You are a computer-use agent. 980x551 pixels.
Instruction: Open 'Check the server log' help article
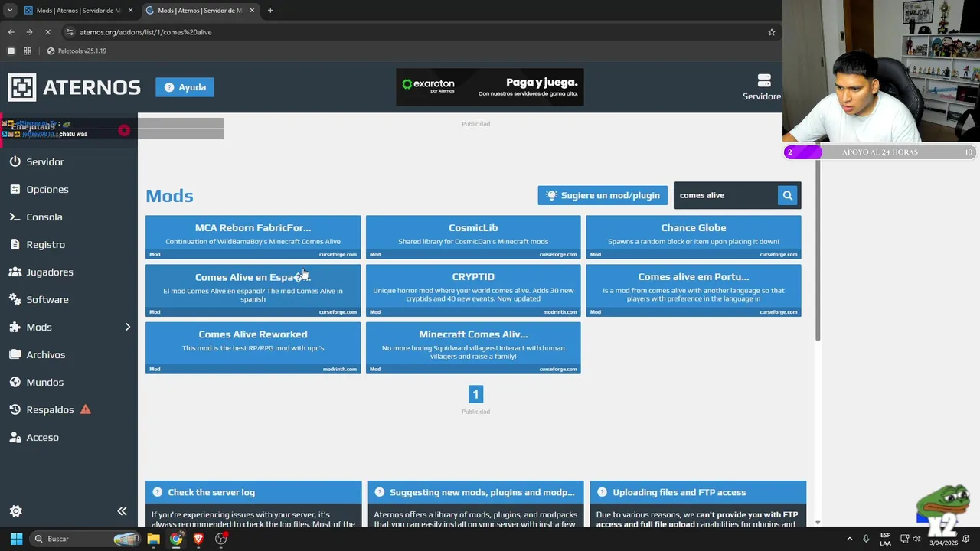(x=253, y=492)
